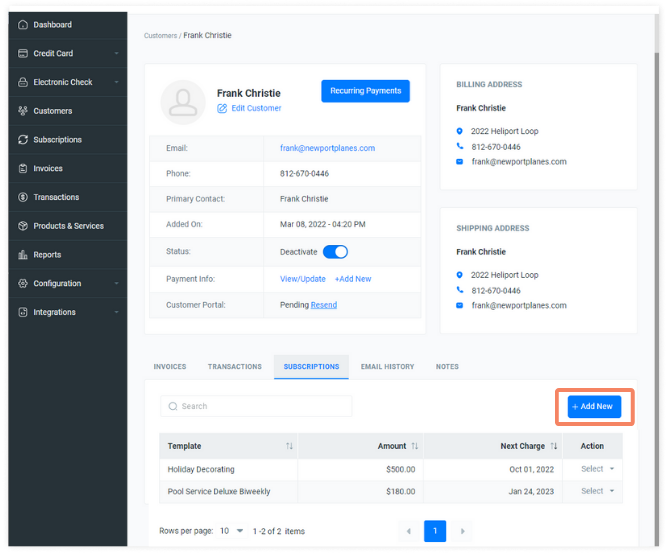668x553 pixels.
Task: Open Rows per page dropdown
Action: [x=231, y=531]
